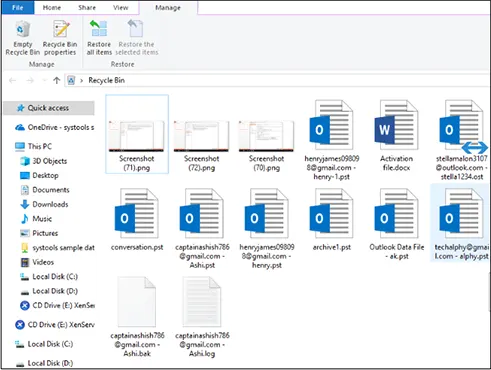The image size is (491, 370).
Task: Open Documents in navigation pane
Action: [x=45, y=190]
